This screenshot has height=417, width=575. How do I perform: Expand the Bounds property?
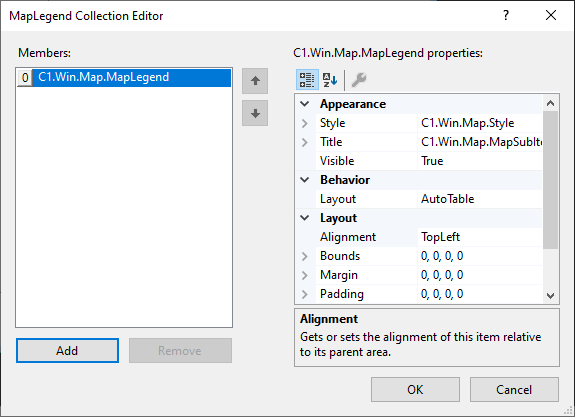pyautogui.click(x=305, y=256)
